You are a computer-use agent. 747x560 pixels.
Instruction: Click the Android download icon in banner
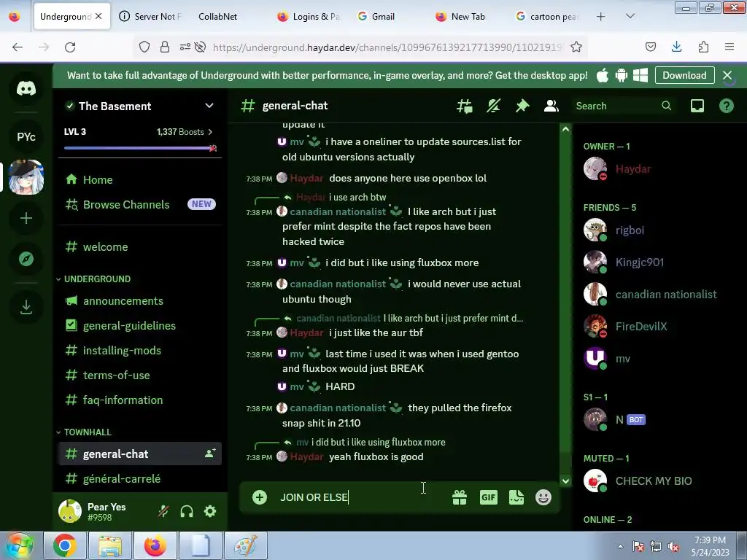click(x=622, y=75)
